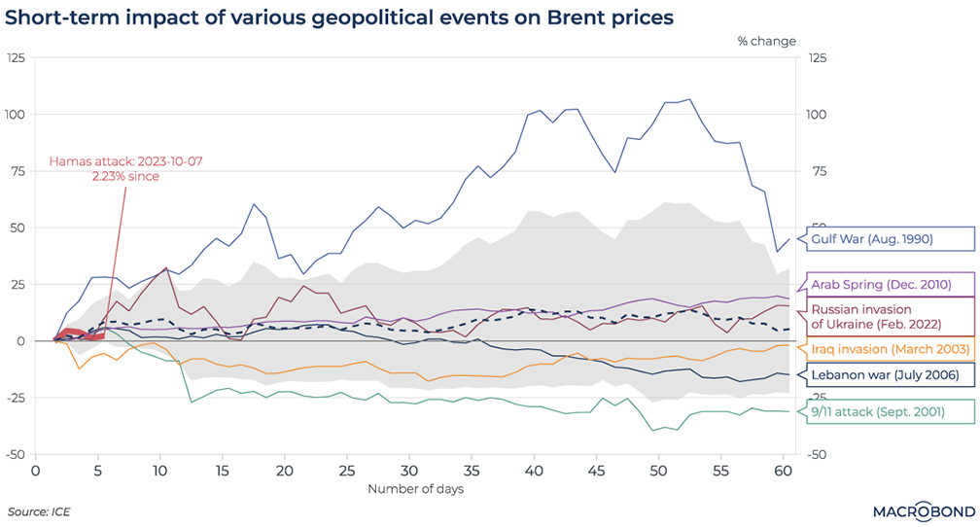This screenshot has width=980, height=527.
Task: Click day 30 on the x-axis
Action: [409, 470]
